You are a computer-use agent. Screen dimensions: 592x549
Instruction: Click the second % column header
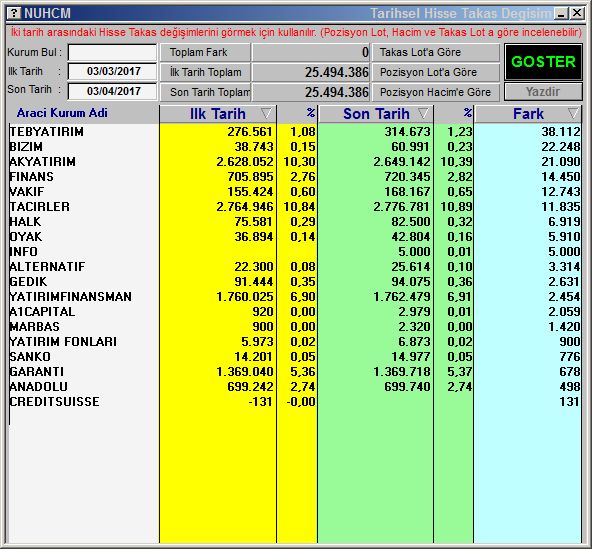point(468,113)
